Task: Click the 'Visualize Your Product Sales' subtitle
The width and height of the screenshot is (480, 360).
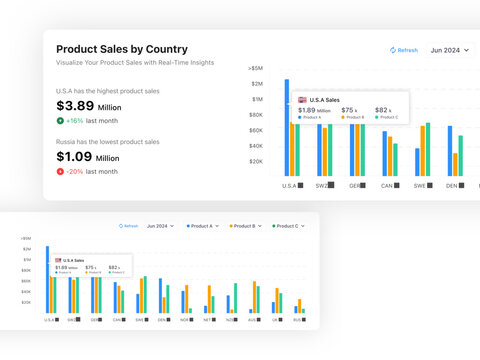Action: point(135,63)
